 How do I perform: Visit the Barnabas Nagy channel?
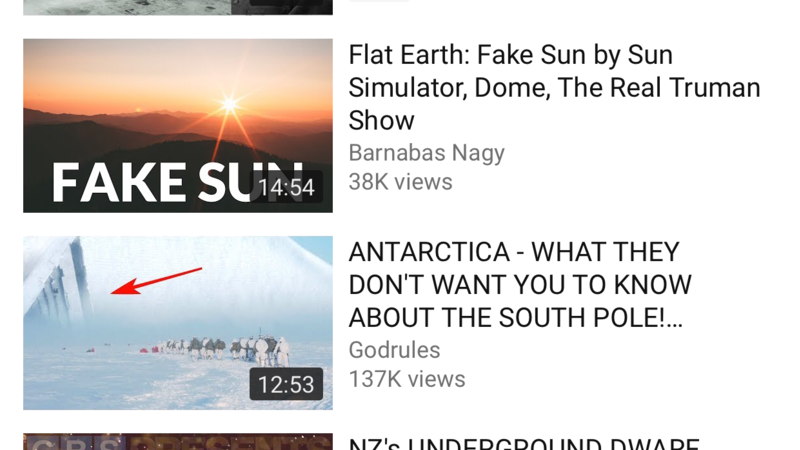[427, 153]
